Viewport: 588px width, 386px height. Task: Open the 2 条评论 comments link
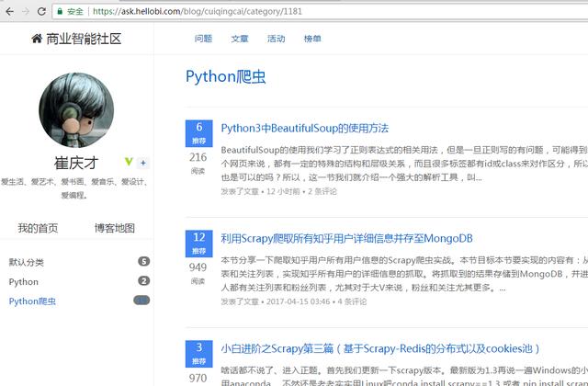[322, 191]
